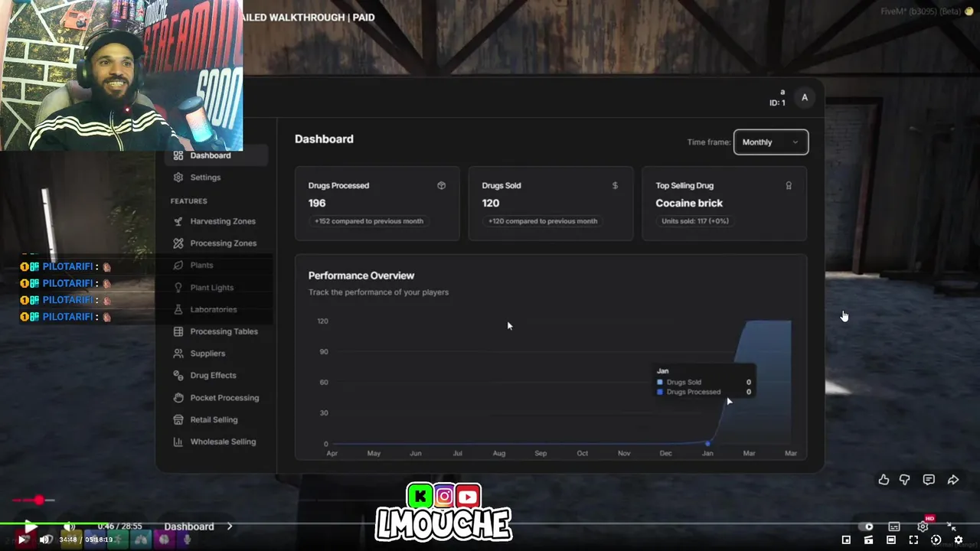This screenshot has width=980, height=551.
Task: Select the Plants leaf icon
Action: coord(178,265)
